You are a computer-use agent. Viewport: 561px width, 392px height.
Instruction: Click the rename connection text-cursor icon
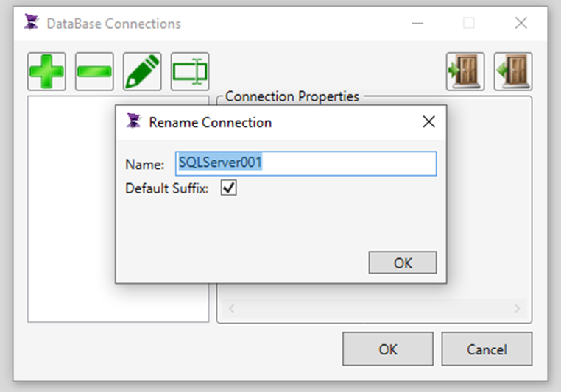point(190,71)
